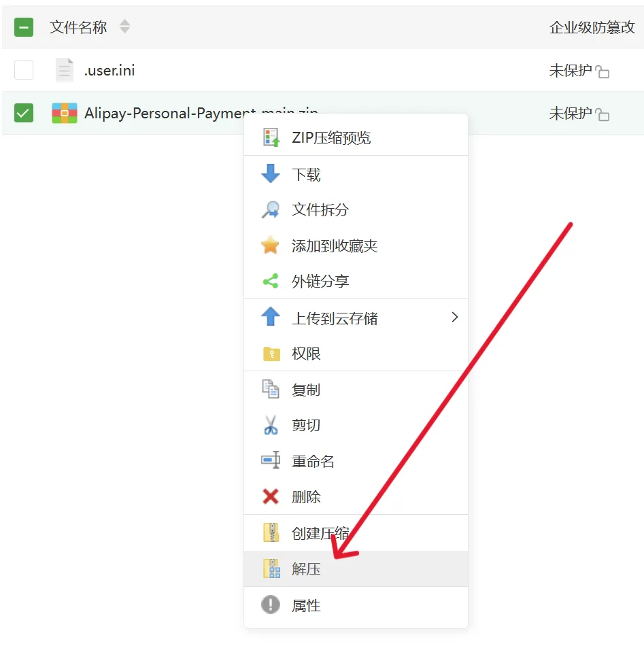644x648 pixels.
Task: Uncheck the Alipay-Personal-Payment zip checkbox
Action: tap(24, 113)
